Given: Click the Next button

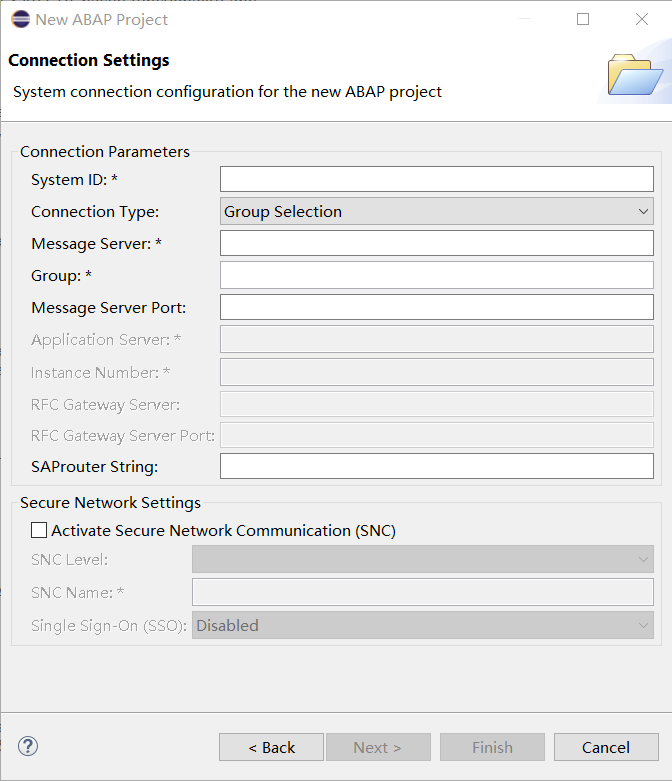Looking at the screenshot, I should (x=377, y=747).
